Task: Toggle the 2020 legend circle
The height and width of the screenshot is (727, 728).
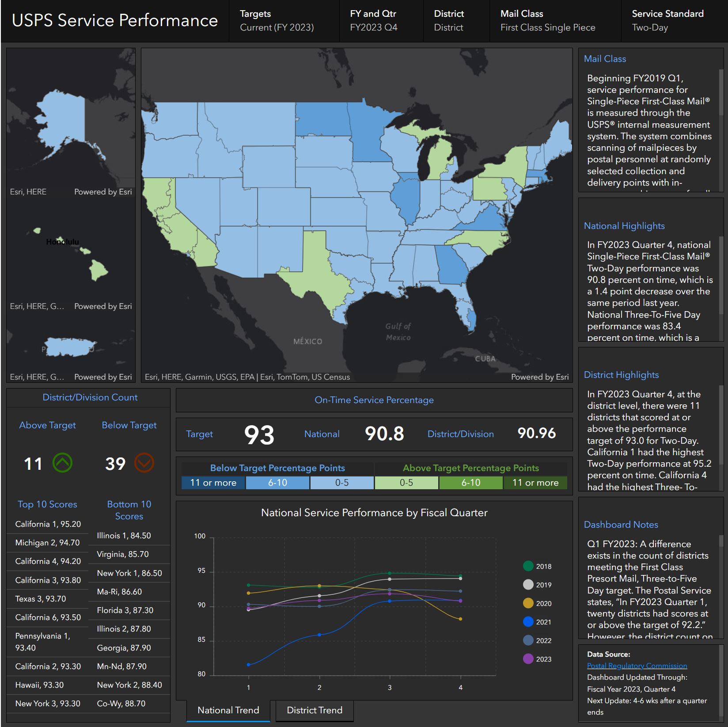Action: tap(528, 603)
